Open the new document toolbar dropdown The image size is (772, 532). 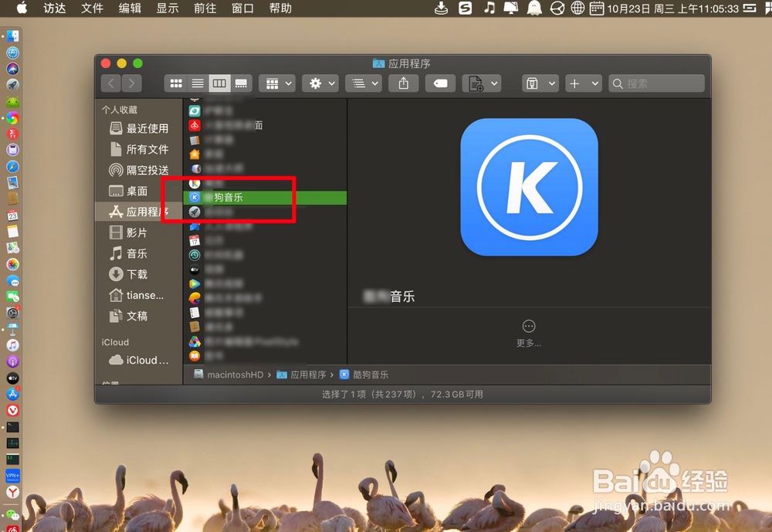coord(482,83)
